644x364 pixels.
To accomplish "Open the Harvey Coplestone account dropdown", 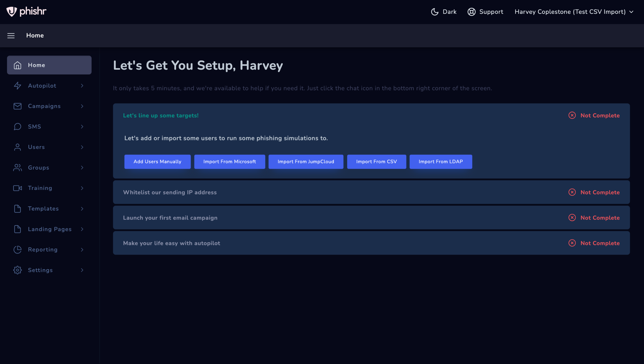I will (574, 12).
